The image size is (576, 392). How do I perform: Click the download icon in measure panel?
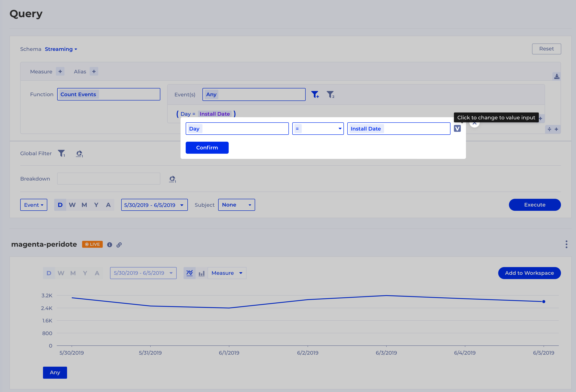[x=556, y=76]
